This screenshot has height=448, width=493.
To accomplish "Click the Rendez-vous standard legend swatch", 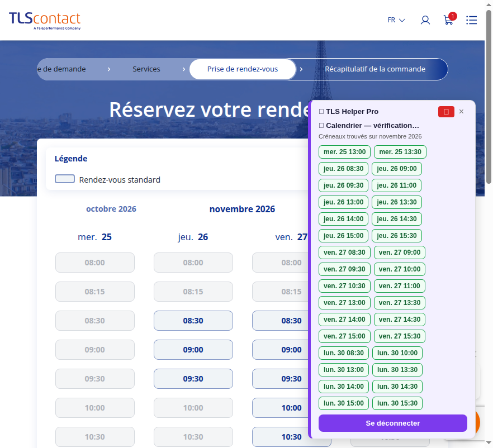I will tap(65, 179).
